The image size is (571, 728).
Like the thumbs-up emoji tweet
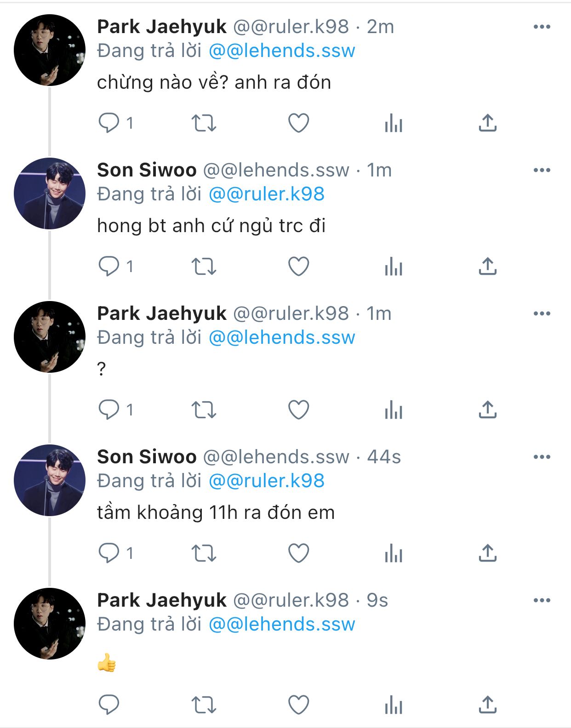[x=298, y=705]
